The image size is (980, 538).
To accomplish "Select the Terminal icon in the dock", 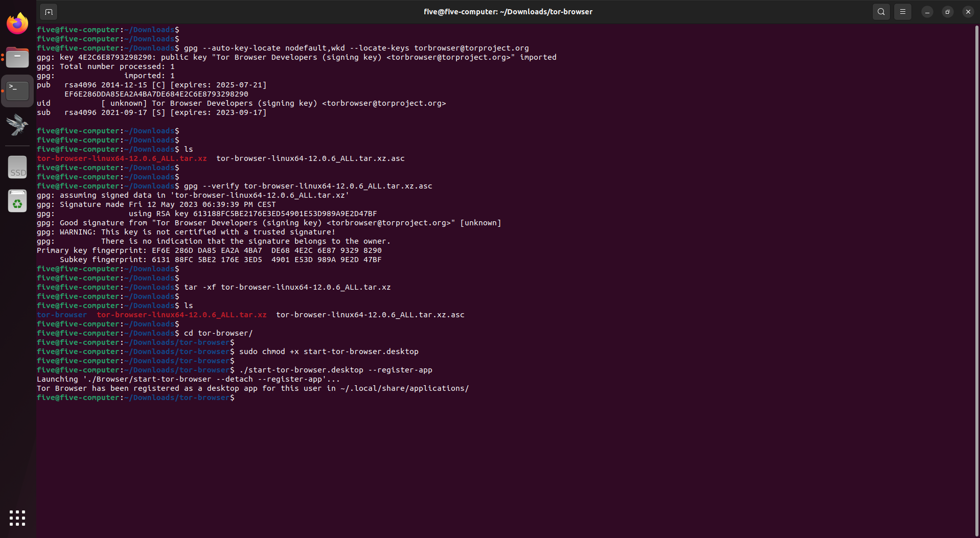I will [x=17, y=91].
